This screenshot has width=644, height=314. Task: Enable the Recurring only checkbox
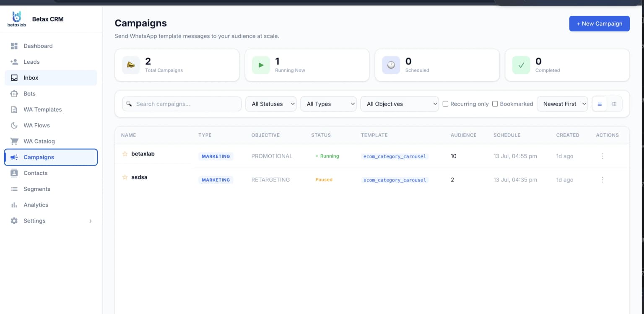(x=446, y=104)
